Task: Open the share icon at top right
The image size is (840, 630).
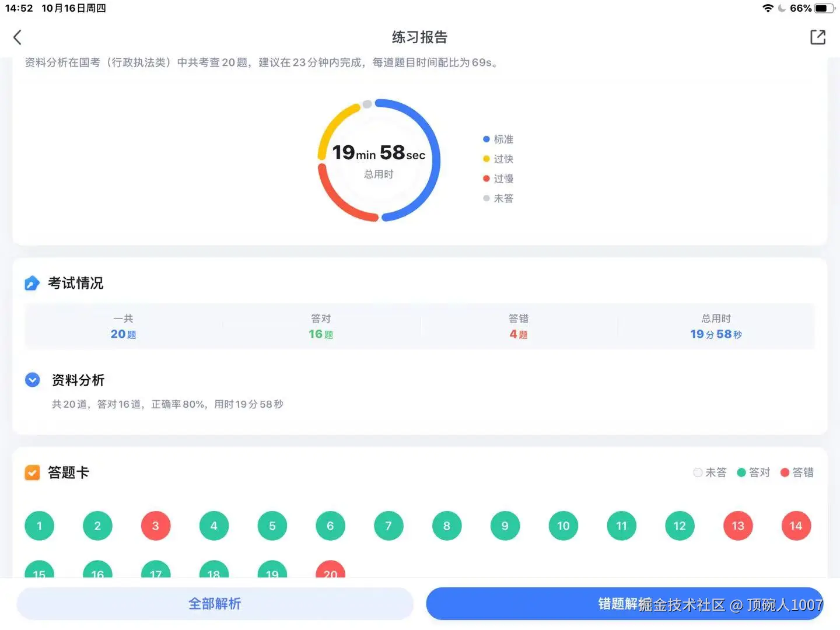Action: 818,37
